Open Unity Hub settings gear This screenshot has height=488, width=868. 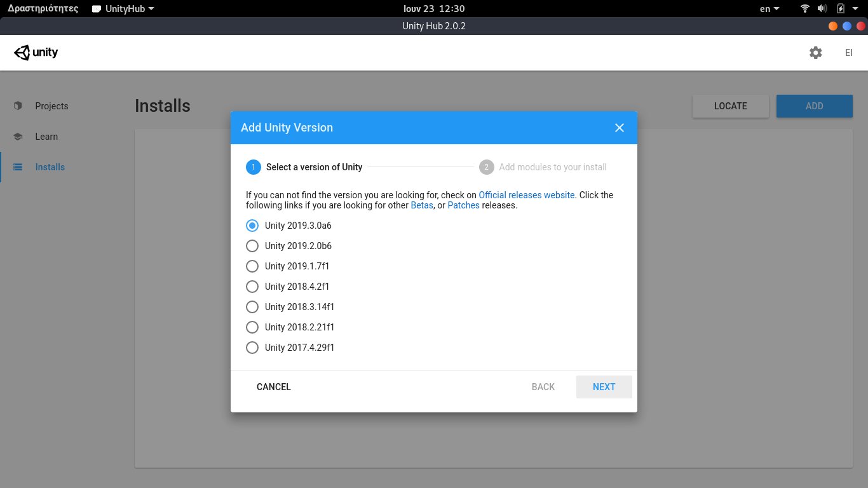(x=815, y=53)
